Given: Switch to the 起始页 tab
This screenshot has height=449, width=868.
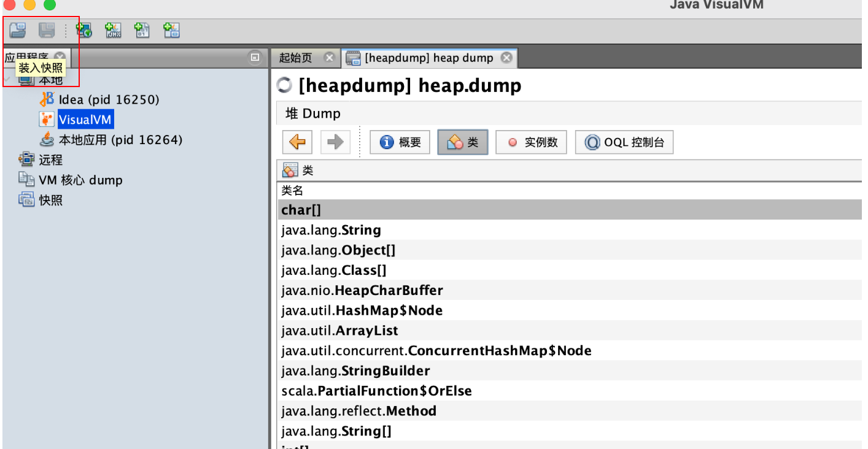Looking at the screenshot, I should [296, 58].
